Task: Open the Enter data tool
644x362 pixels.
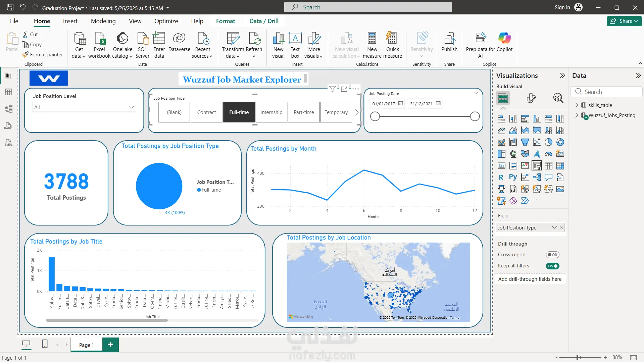Action: [159, 45]
